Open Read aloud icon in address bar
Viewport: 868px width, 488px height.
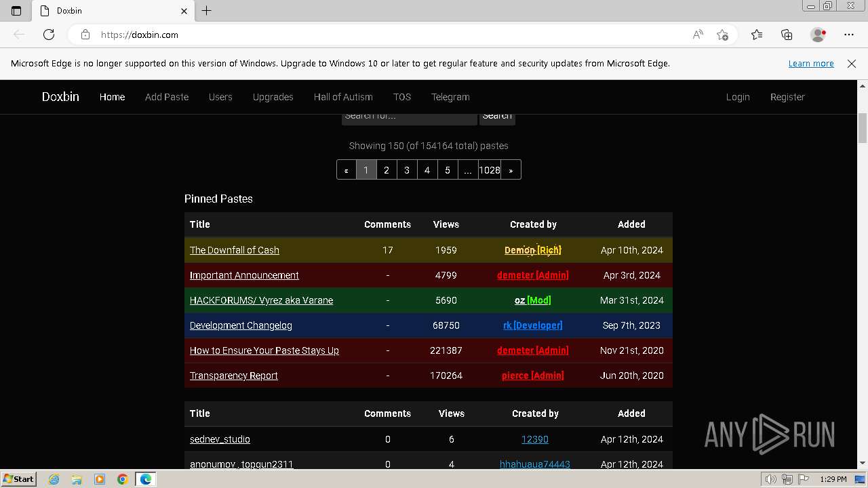click(698, 35)
